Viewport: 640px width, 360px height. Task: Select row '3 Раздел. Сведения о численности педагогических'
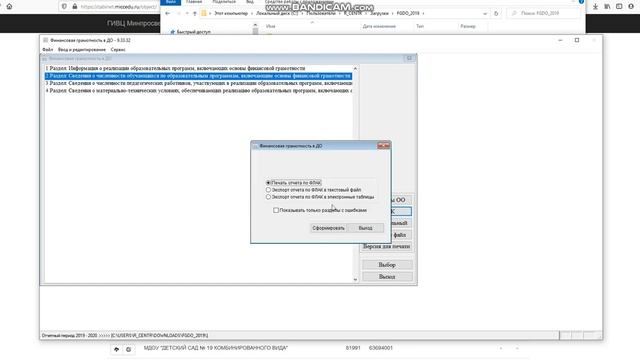(x=198, y=83)
